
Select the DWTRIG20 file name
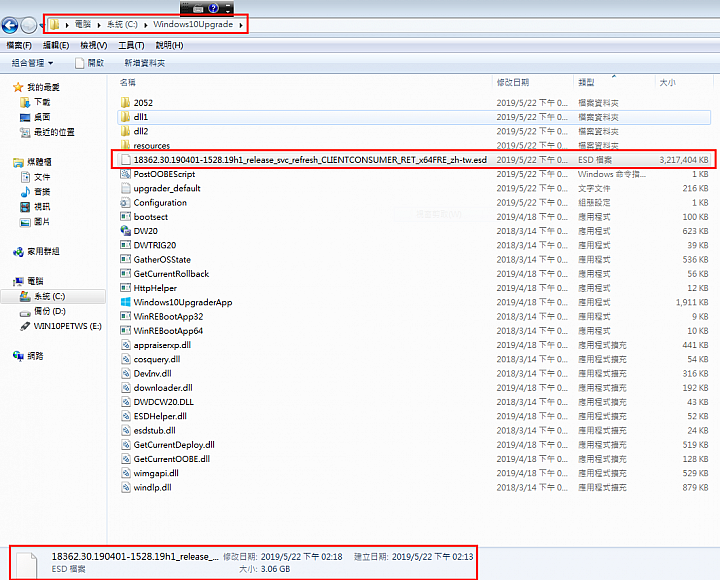(x=155, y=245)
